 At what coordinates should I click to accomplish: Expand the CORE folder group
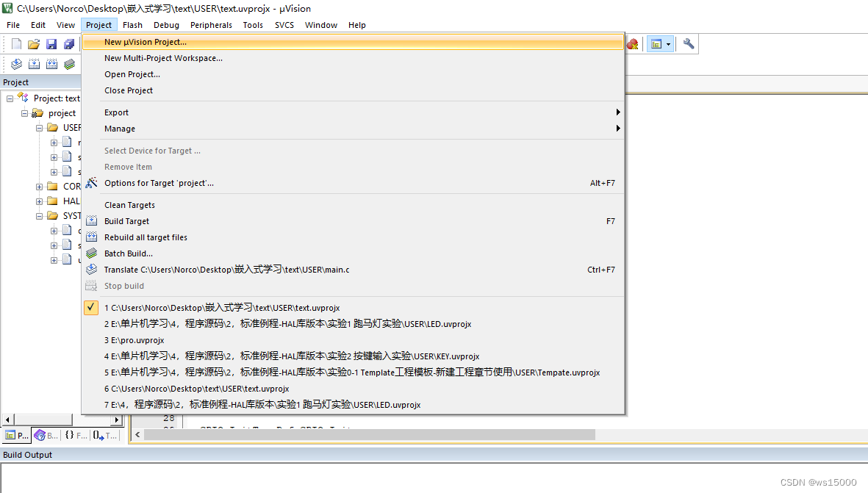(39, 187)
